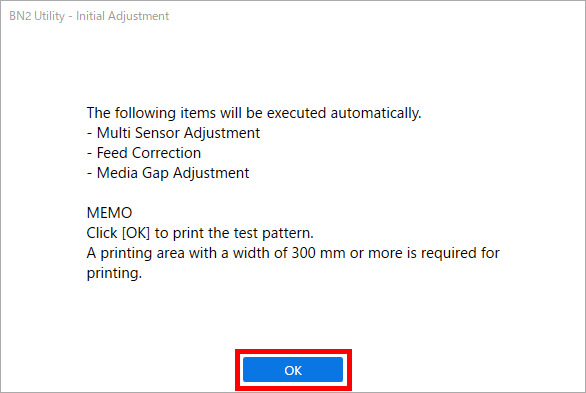586x393 pixels.
Task: Click the bracketed [OK] word in the memo
Action: (136, 233)
